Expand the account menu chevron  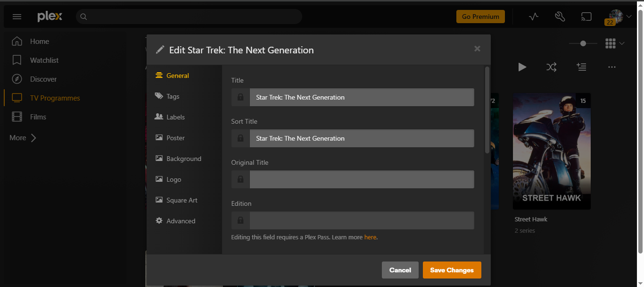tap(629, 17)
